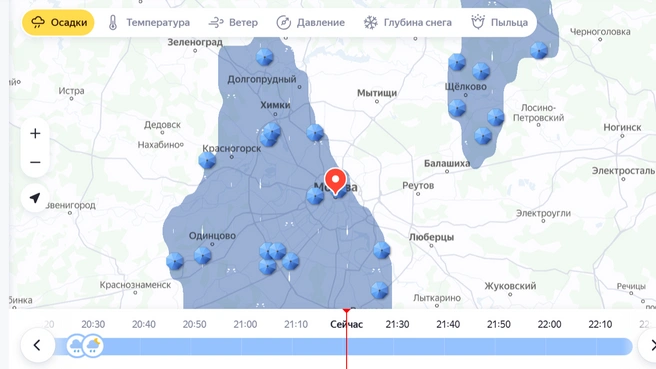Set timeline to 21:30
The height and width of the screenshot is (369, 656).
coord(397,324)
